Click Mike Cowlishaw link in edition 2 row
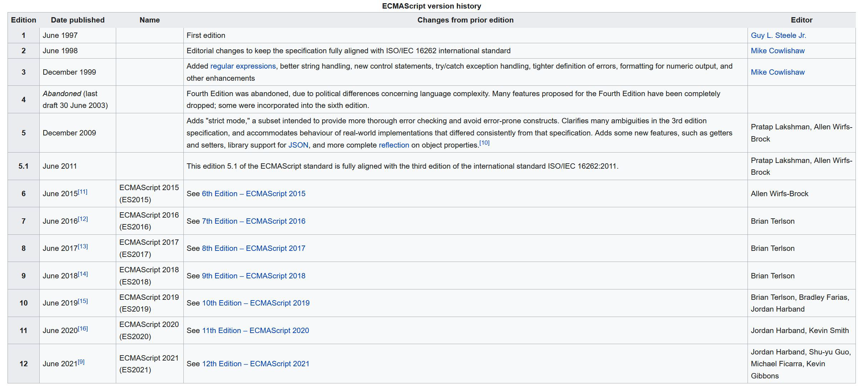 pos(778,51)
